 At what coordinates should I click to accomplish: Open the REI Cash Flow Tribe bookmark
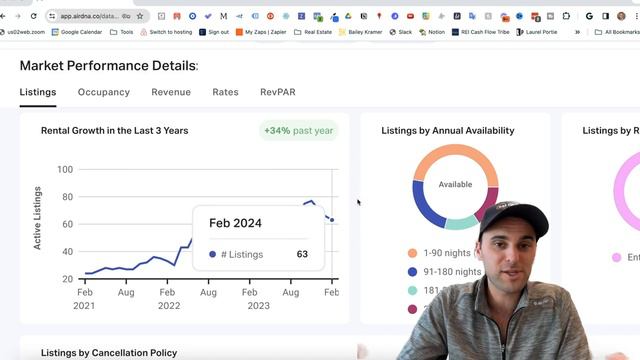pyautogui.click(x=481, y=32)
